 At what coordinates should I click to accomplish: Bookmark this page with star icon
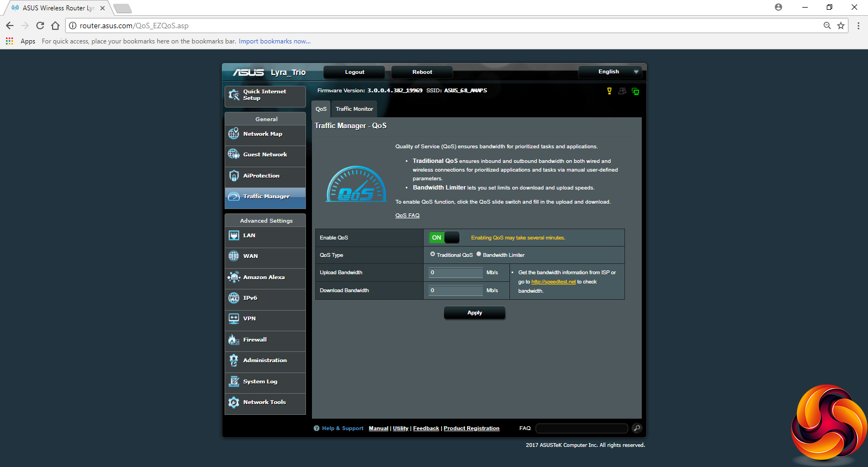[x=841, y=26]
